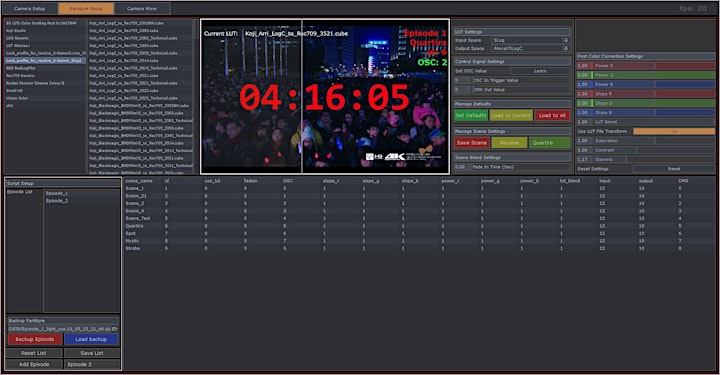Open the Output Space AlexaV3LogC dropdown
This screenshot has height=375, width=720.
tap(531, 48)
